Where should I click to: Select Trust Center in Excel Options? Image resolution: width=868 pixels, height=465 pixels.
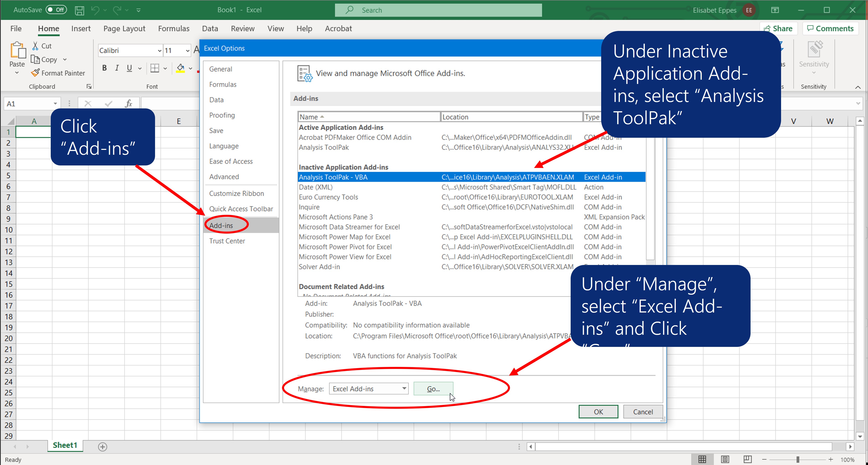(x=227, y=241)
